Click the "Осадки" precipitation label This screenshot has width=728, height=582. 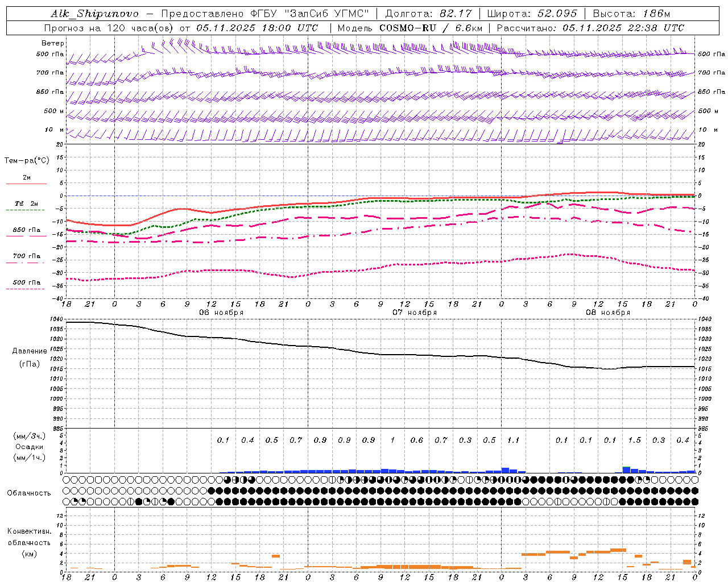30,447
